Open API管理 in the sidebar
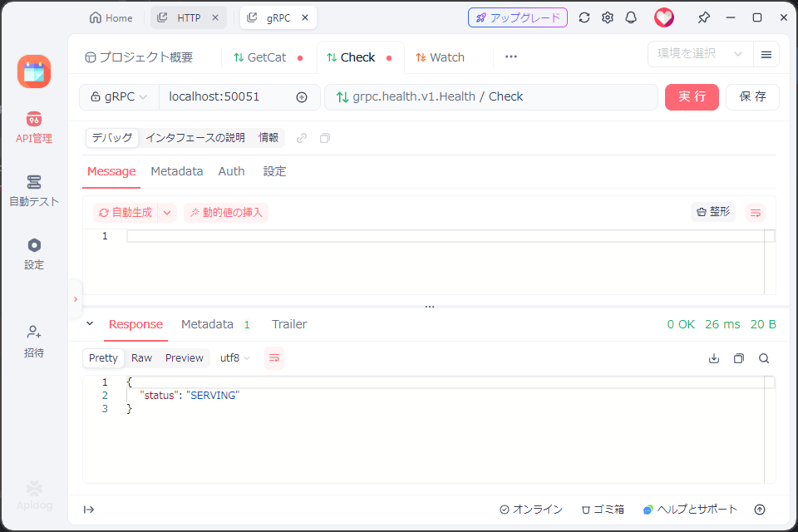This screenshot has height=532, width=798. [x=33, y=127]
